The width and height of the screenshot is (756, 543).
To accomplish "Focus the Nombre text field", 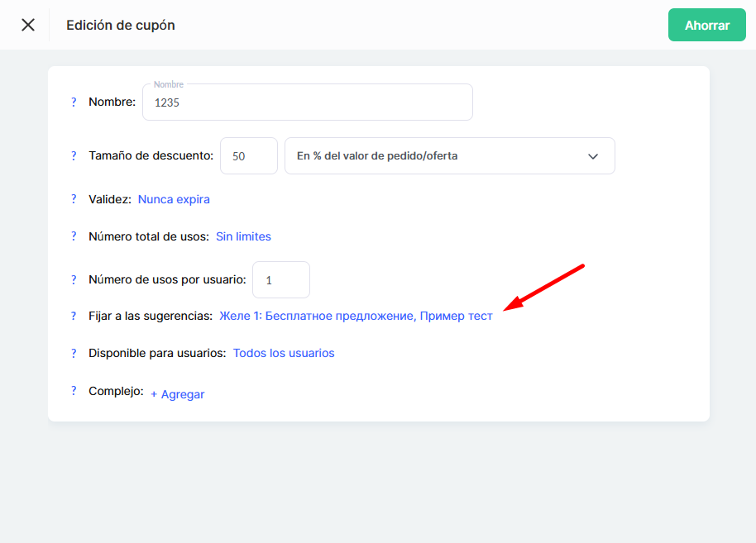I will click(x=307, y=103).
